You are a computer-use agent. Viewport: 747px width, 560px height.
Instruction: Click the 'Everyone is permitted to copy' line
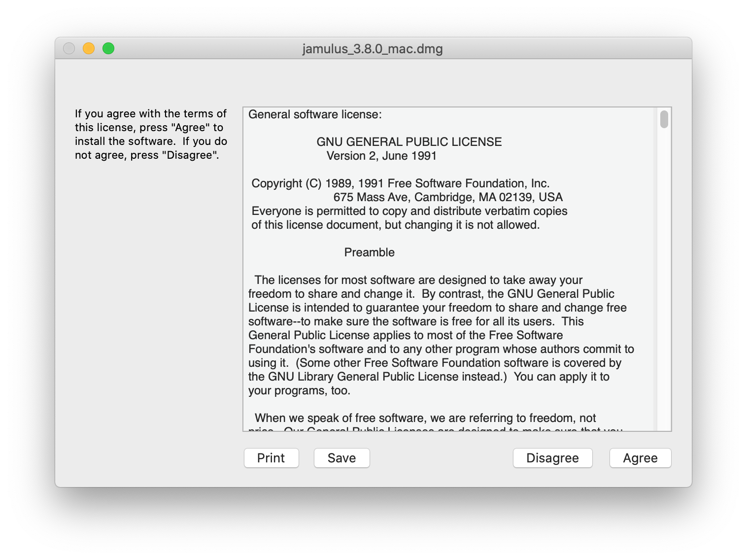click(x=409, y=211)
